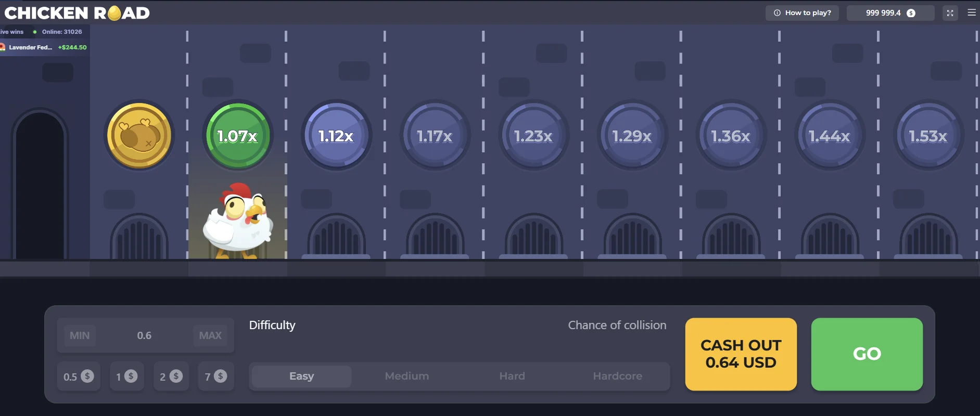Viewport: 980px width, 416px height.
Task: Set bet to MAX
Action: tap(210, 335)
